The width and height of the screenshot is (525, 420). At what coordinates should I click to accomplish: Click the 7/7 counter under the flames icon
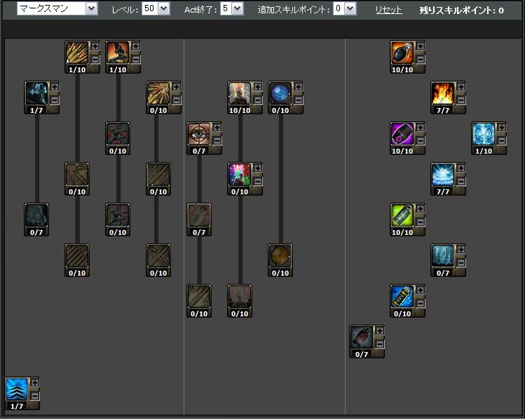(x=443, y=110)
